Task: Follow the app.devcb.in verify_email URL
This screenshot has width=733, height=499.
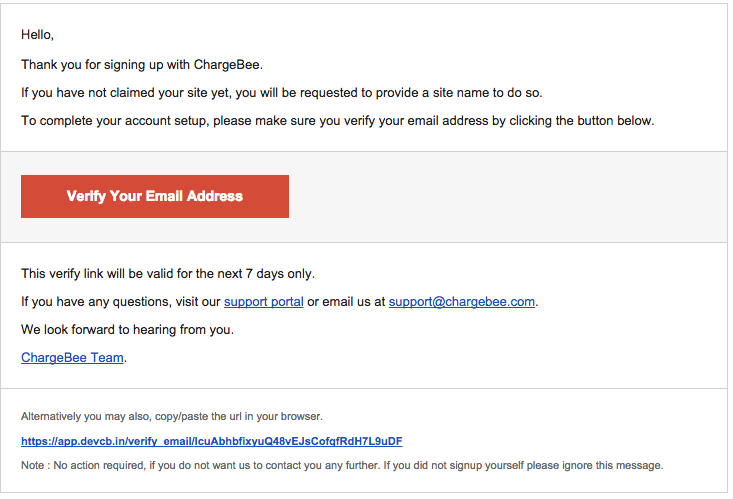Action: click(x=211, y=441)
